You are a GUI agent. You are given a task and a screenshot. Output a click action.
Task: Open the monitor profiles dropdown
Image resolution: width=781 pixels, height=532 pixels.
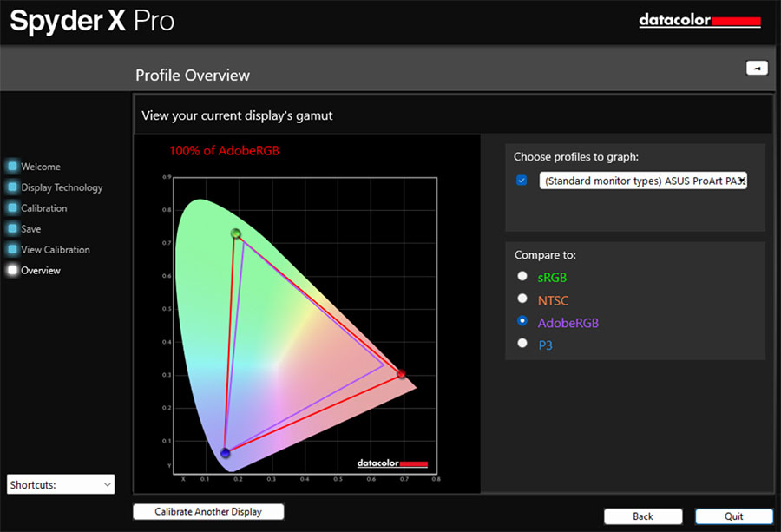tap(643, 180)
